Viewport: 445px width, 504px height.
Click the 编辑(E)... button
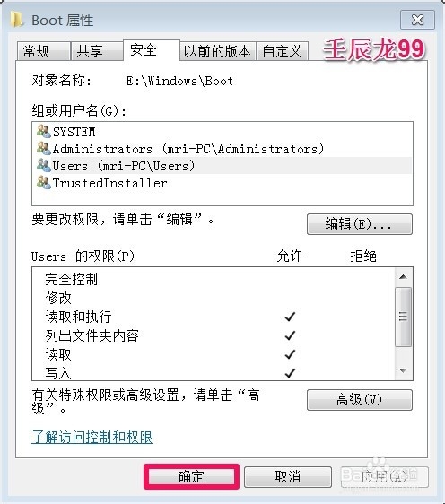tap(360, 224)
